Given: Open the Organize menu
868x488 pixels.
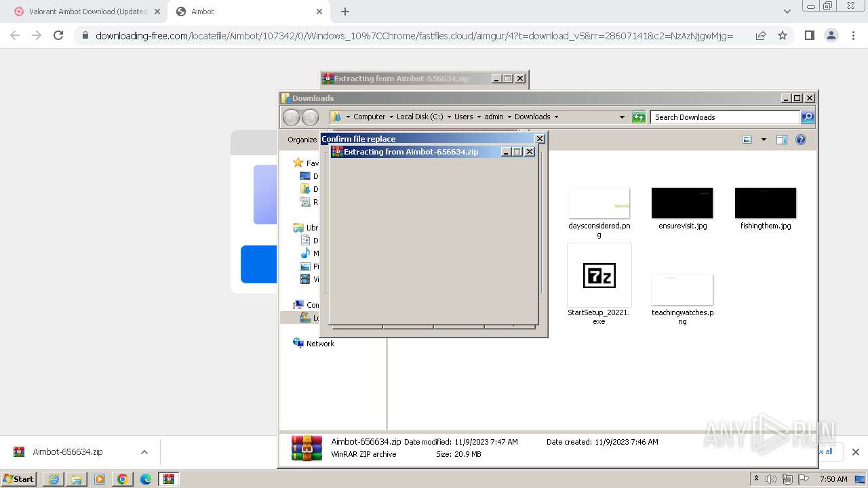Looking at the screenshot, I should click(x=302, y=140).
